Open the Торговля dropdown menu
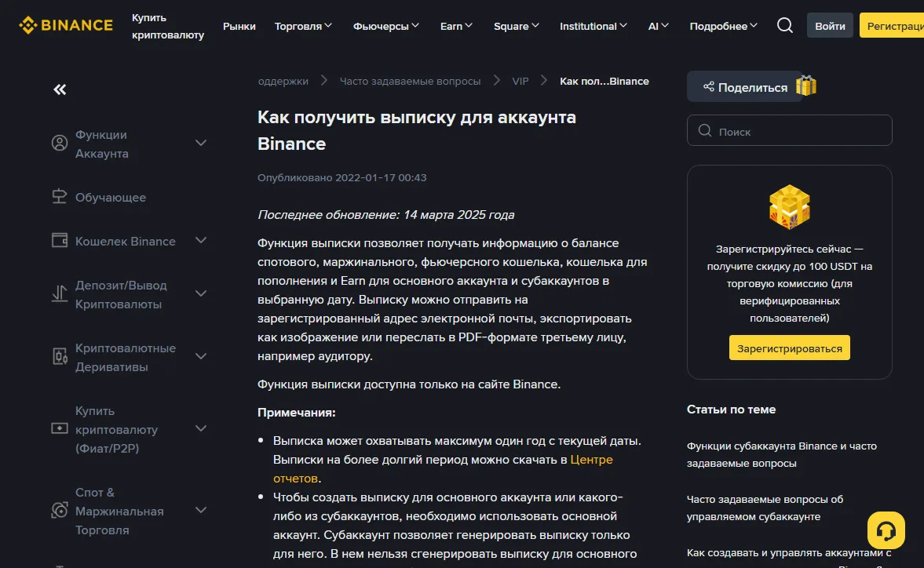Viewport: 924px width, 568px height. point(304,26)
